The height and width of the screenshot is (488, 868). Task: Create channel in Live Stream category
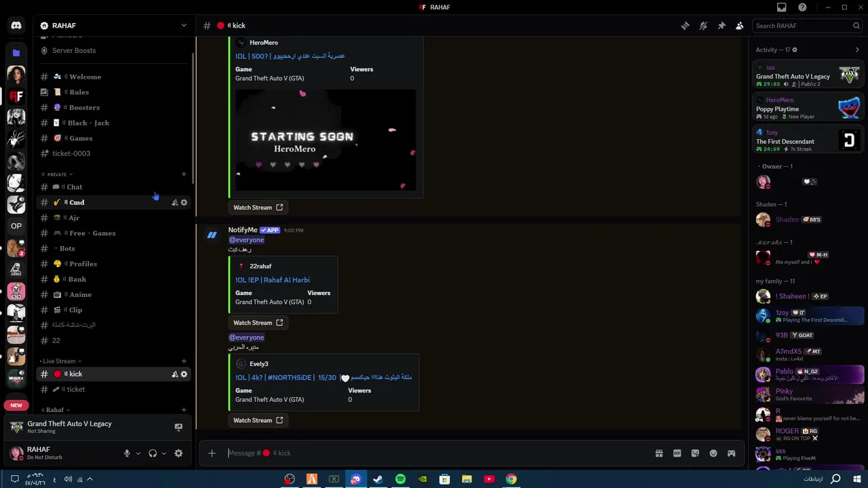click(x=184, y=361)
